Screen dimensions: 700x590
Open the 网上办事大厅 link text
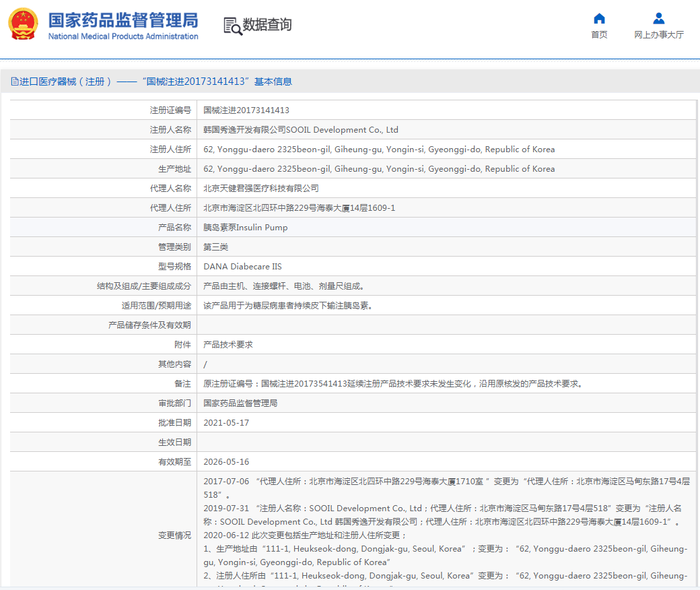[659, 35]
